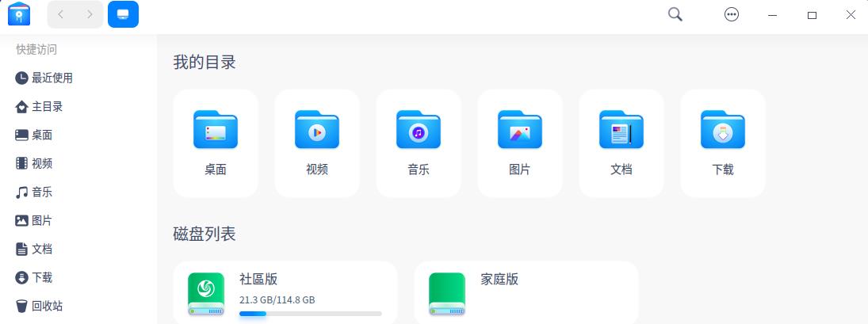The height and width of the screenshot is (324, 868).
Task: Click the blue computer view button
Action: pyautogui.click(x=123, y=14)
